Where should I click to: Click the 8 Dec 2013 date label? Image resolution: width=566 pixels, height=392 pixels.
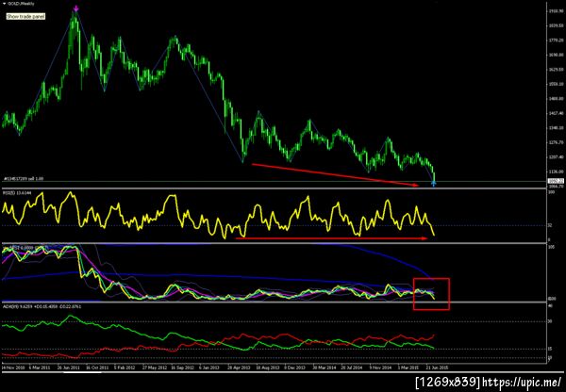click(x=295, y=367)
